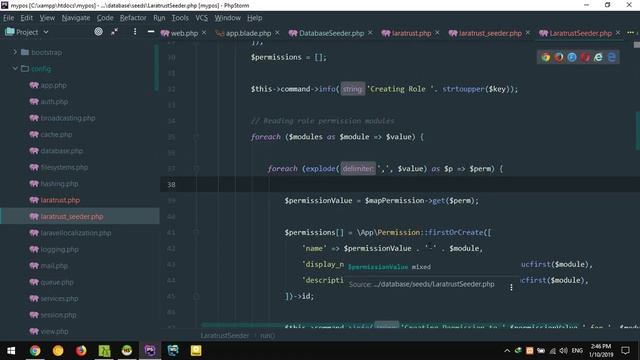640x360 pixels.
Task: Hide the Project tool window
Action: [151, 31]
